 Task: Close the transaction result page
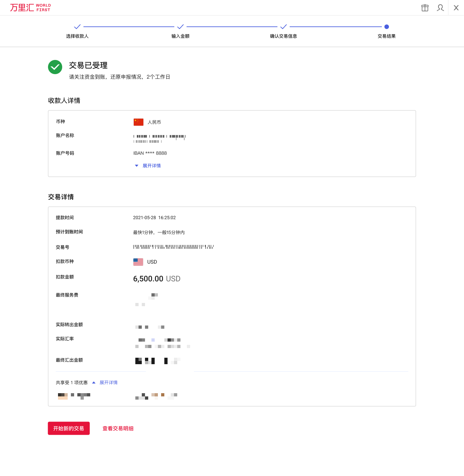(x=456, y=7)
